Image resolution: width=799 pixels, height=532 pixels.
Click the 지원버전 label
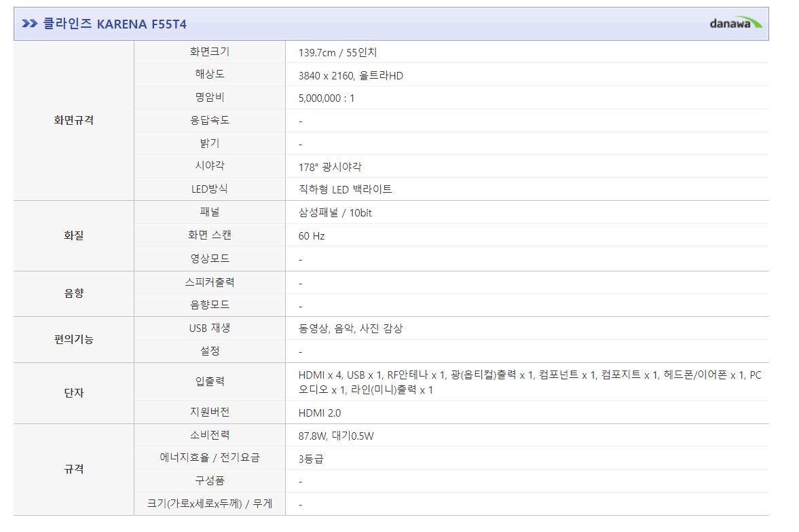coord(210,412)
